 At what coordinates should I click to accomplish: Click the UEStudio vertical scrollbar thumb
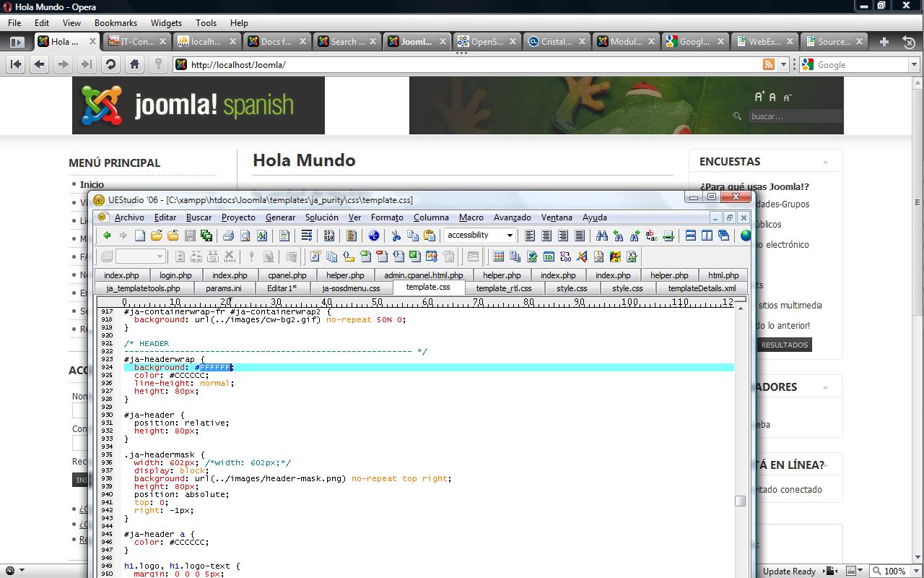pos(740,501)
